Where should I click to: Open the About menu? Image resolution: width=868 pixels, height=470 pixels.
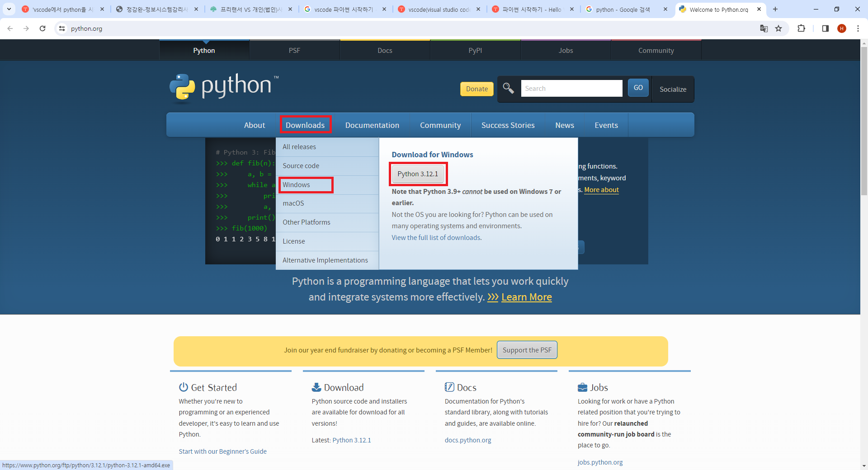click(x=255, y=125)
